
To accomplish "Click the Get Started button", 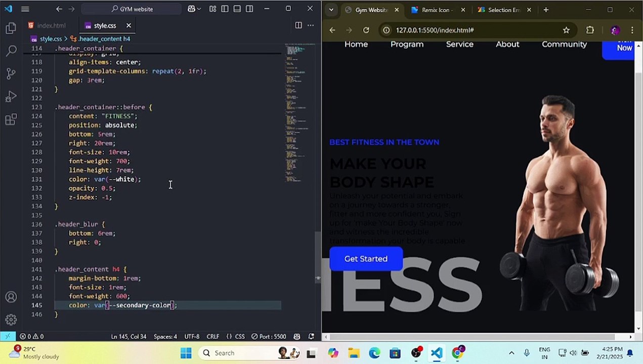I will pos(366,259).
